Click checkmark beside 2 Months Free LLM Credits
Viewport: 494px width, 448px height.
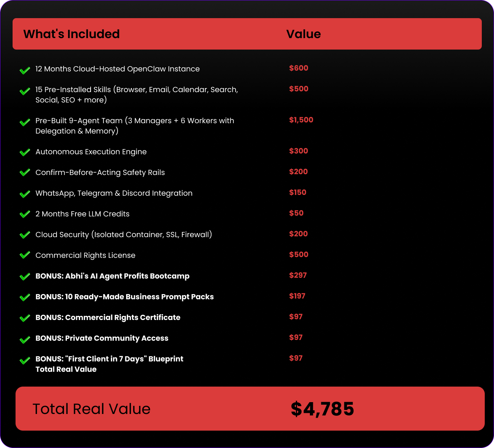(x=25, y=214)
